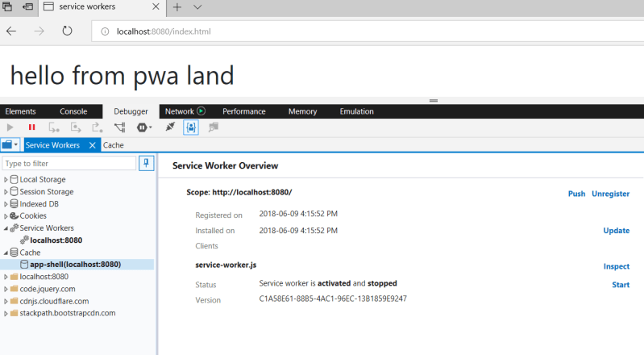Expand the Indexed DB tree node
This screenshot has width=644, height=355.
6,204
